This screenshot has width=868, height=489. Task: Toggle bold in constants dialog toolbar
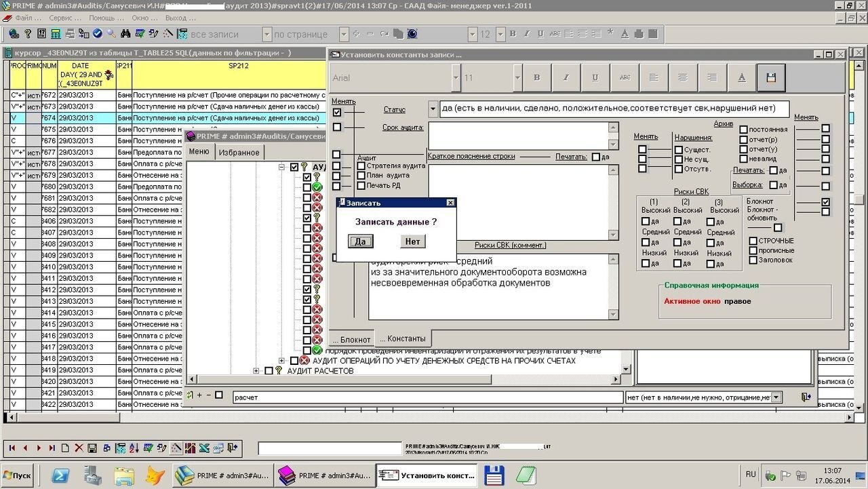pos(536,78)
